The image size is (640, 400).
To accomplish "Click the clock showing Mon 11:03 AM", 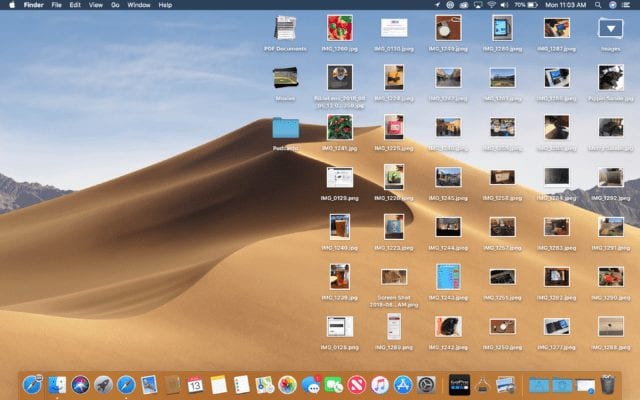I will [565, 5].
